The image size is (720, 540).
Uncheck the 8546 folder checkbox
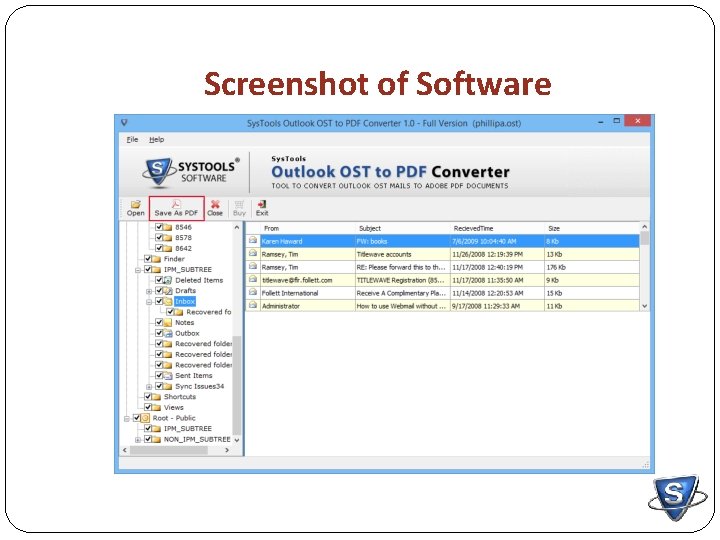(159, 227)
